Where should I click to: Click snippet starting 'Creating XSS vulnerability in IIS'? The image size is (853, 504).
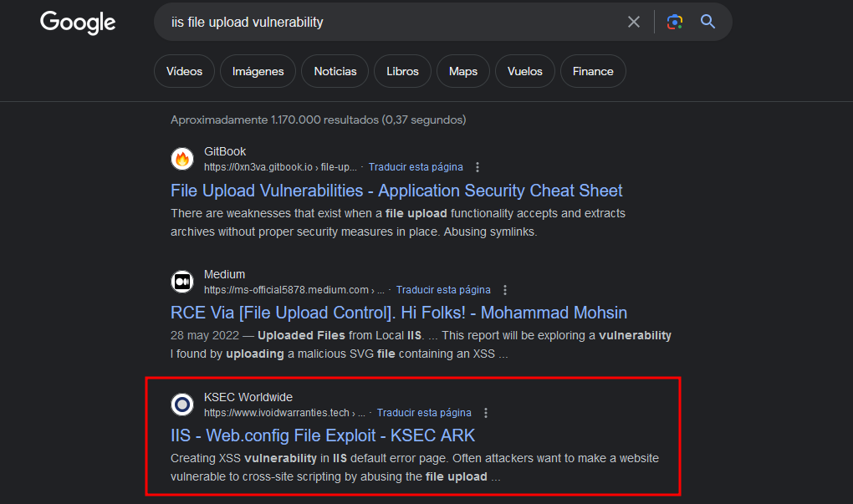coord(415,467)
